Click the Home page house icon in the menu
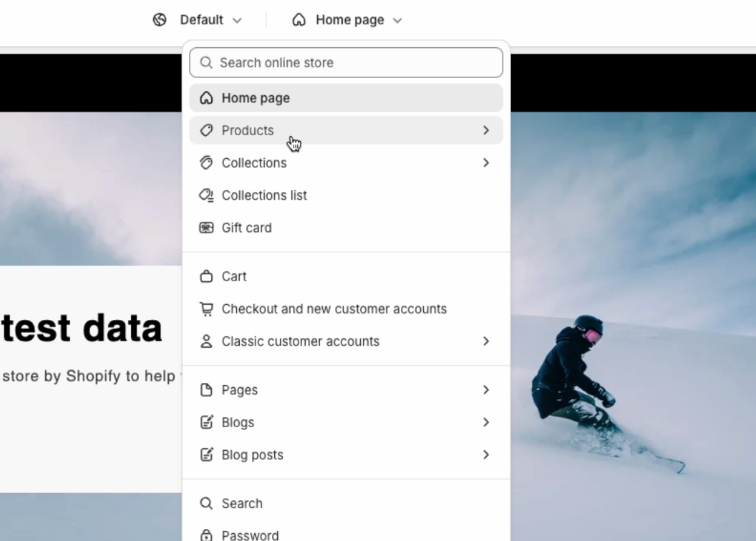The width and height of the screenshot is (756, 541). tap(206, 98)
